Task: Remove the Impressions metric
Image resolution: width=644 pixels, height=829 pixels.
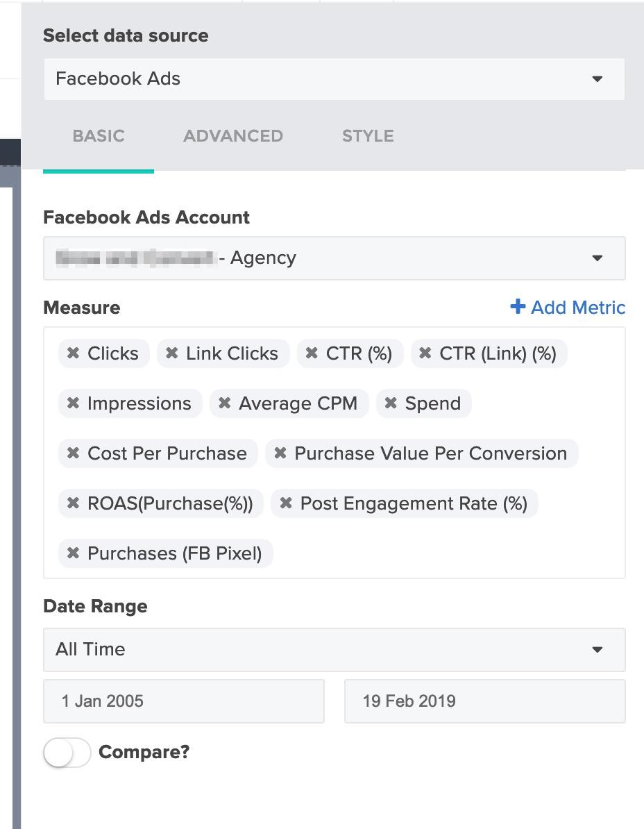Action: coord(74,403)
